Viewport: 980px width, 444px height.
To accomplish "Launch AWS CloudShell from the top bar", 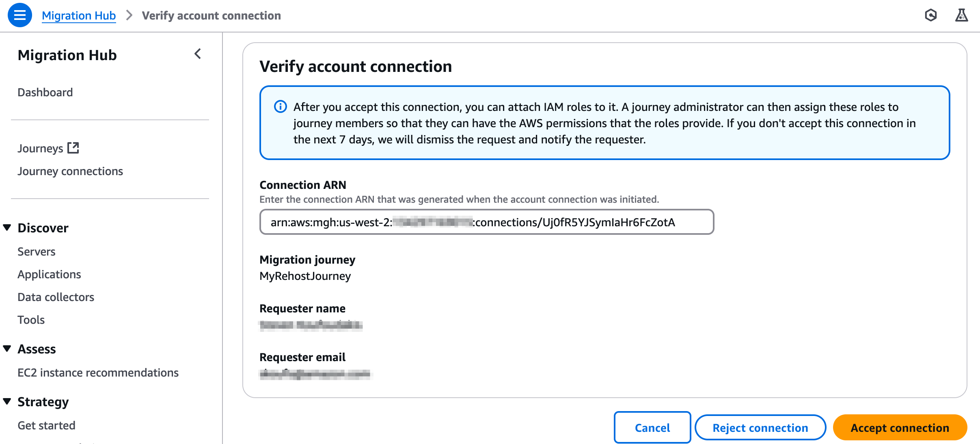I will coord(932,15).
